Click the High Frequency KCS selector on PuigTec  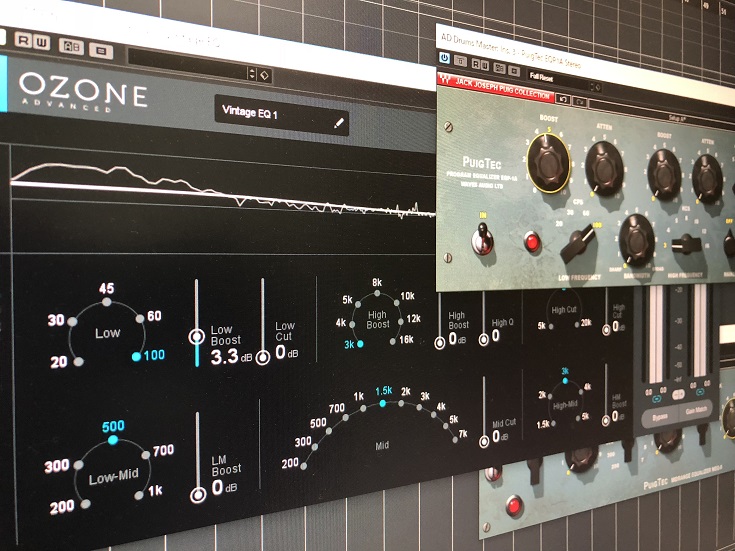(687, 245)
